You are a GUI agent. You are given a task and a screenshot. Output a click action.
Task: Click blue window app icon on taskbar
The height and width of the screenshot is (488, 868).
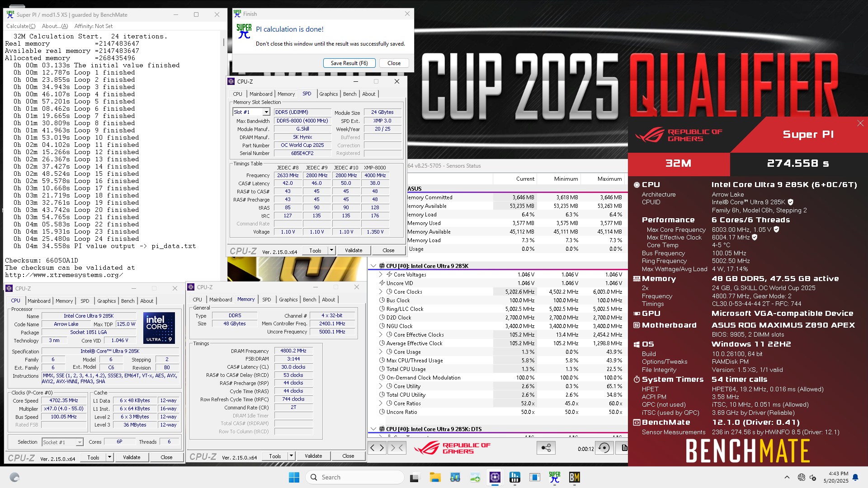pos(534,477)
